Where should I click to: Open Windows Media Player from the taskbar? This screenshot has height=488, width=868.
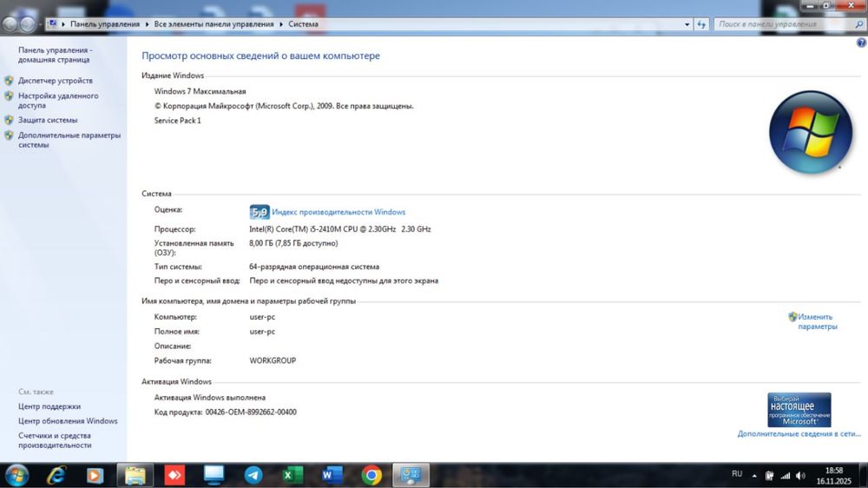(x=95, y=475)
